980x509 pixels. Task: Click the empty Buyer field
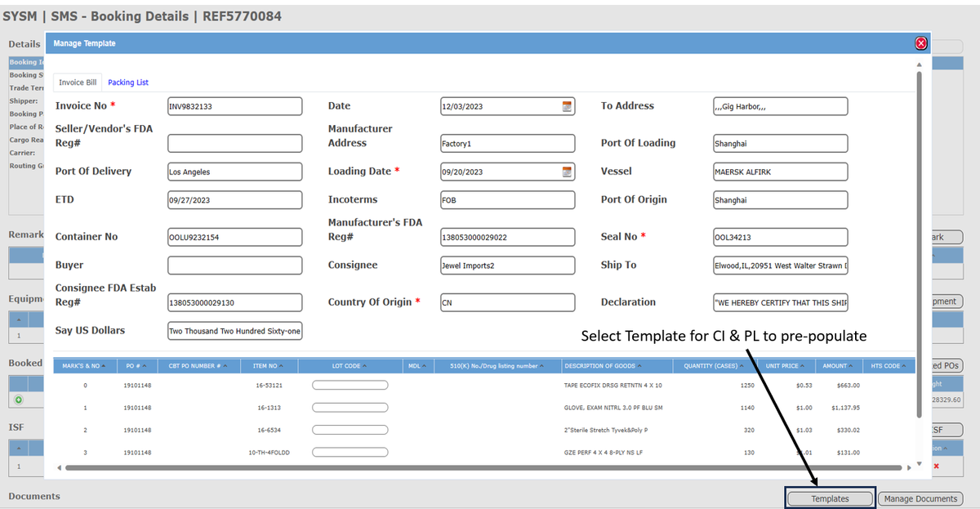click(x=235, y=266)
